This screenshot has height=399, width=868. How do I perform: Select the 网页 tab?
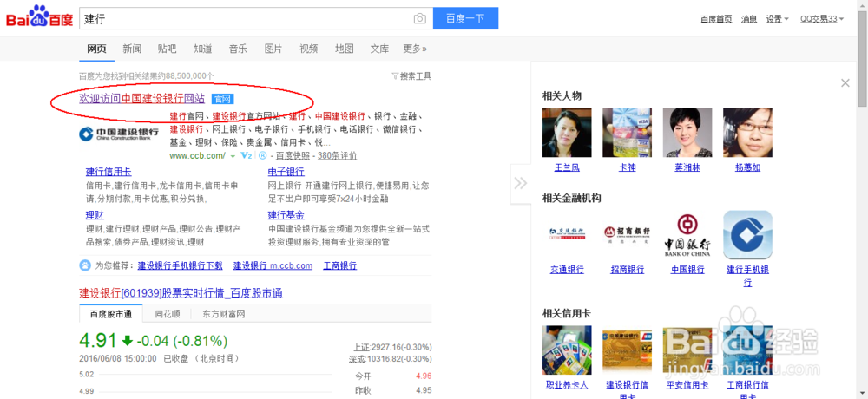click(x=97, y=49)
